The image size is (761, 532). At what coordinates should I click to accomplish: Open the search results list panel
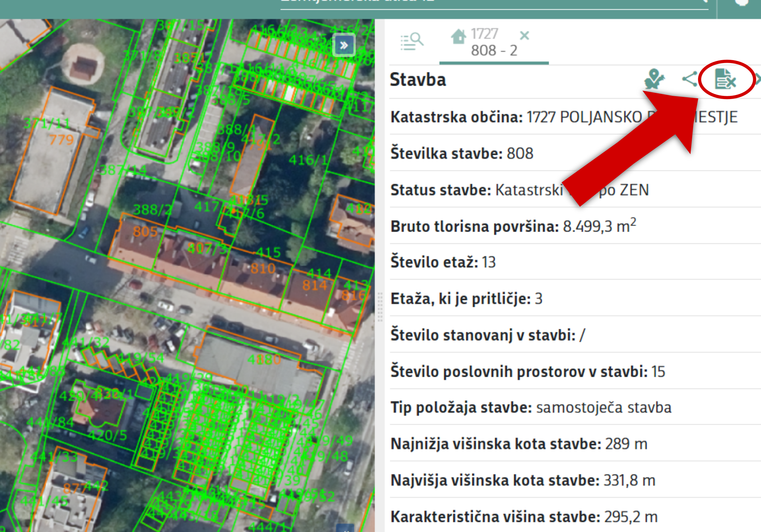coord(411,41)
